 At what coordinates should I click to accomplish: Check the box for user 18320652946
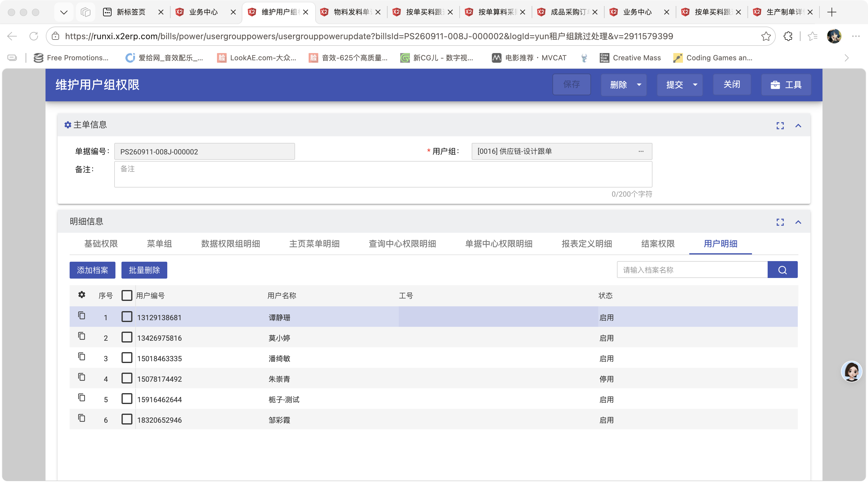pyautogui.click(x=127, y=420)
